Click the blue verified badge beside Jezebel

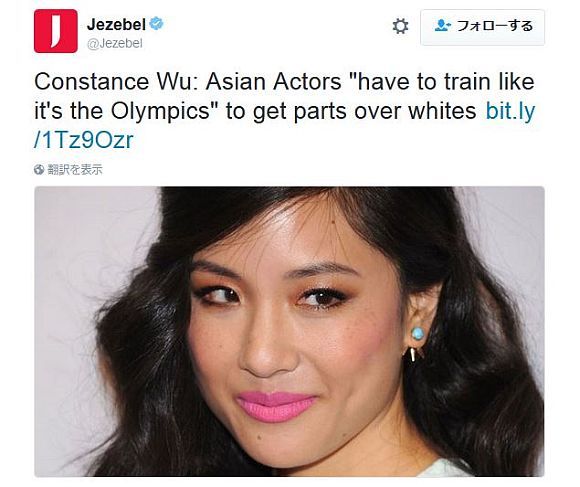coord(156,23)
